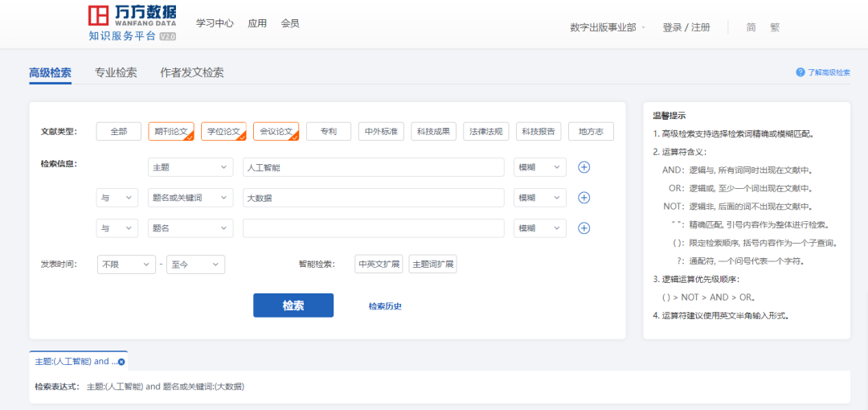Screen dimensions: 868x410
Task: Enable 主题词扩展 smart search
Action: (433, 264)
